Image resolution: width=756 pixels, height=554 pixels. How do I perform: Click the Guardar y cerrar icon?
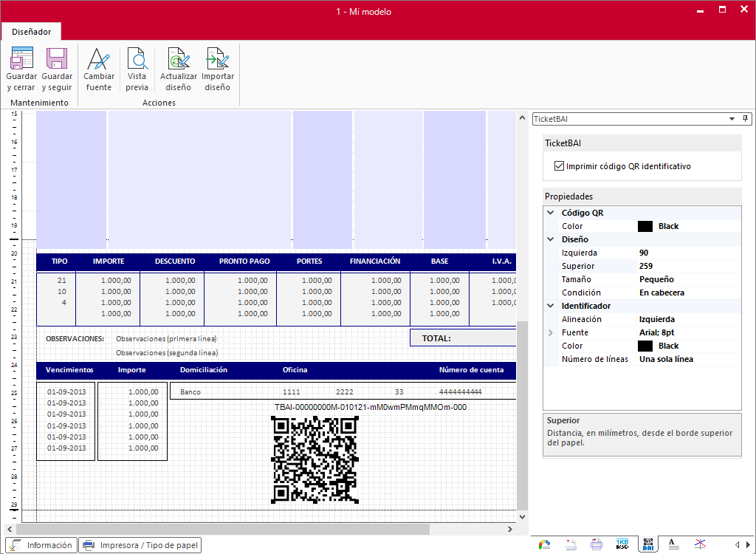coord(21,59)
